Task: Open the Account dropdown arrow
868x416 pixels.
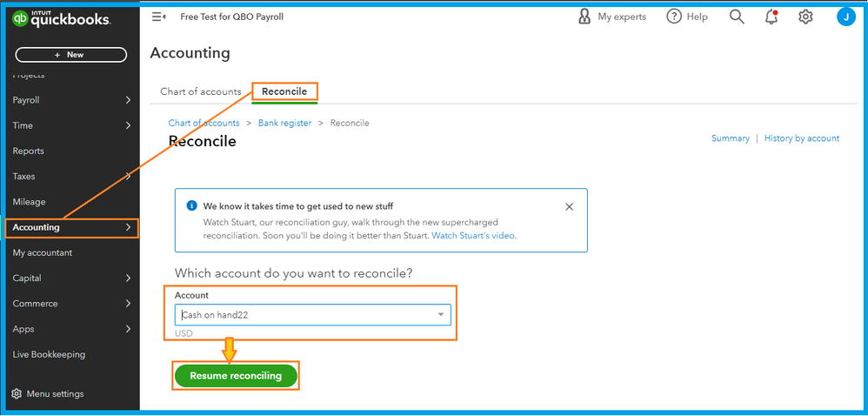Action: click(441, 315)
